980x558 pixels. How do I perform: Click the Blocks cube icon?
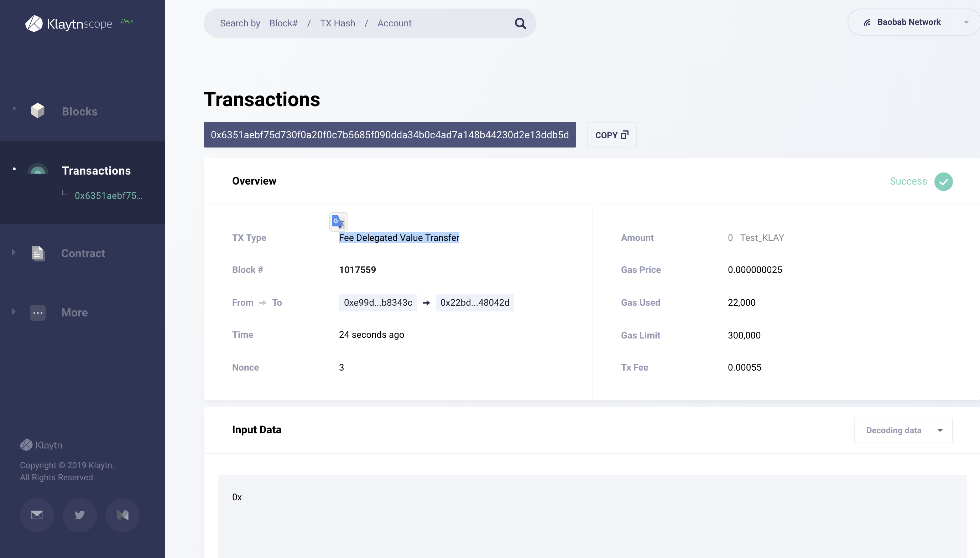coord(37,111)
